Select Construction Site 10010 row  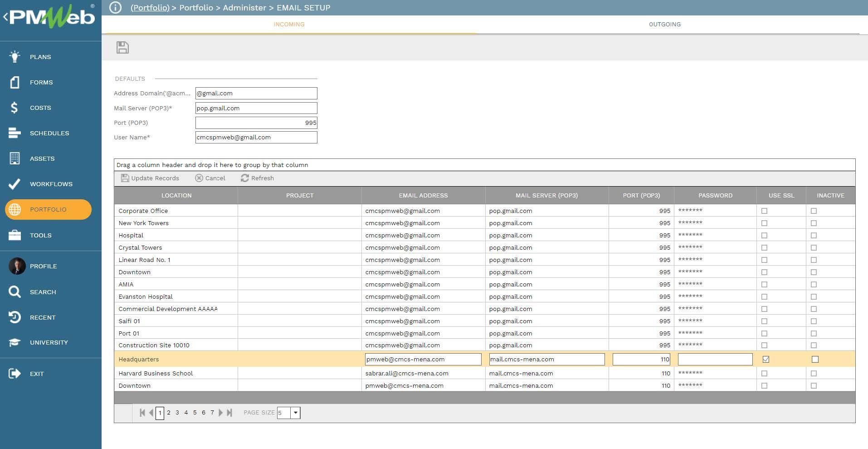tap(484, 345)
